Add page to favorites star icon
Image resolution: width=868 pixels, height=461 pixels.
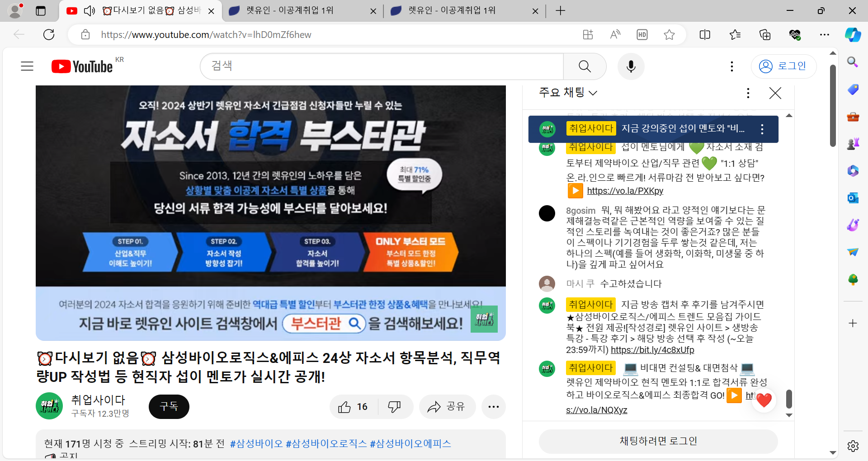[x=670, y=35]
